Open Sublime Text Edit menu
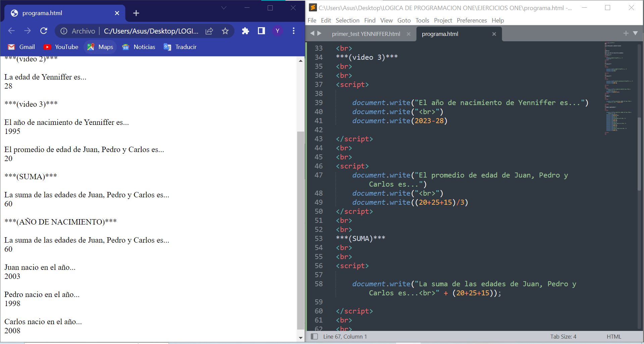Image resolution: width=644 pixels, height=344 pixels. [x=326, y=20]
